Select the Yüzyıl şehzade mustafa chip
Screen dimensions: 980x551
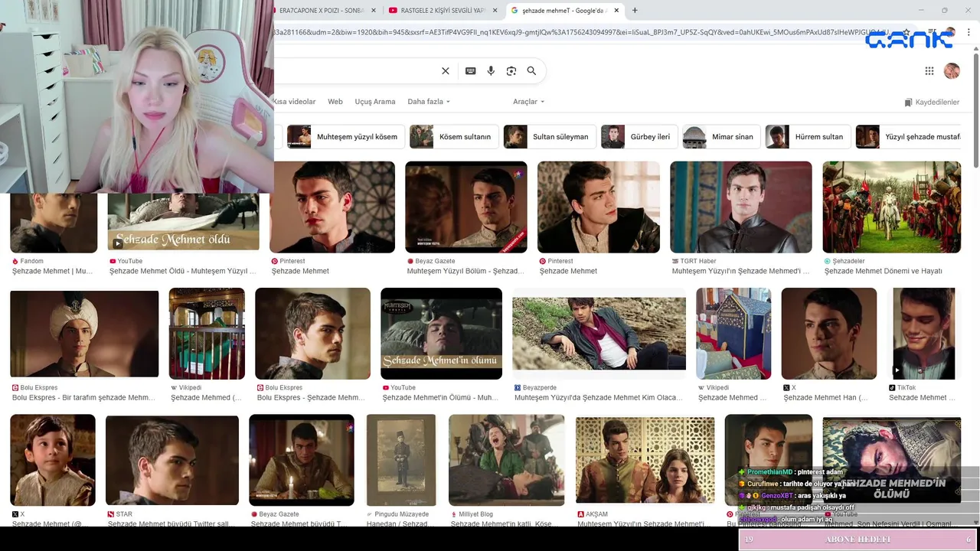[x=909, y=136]
